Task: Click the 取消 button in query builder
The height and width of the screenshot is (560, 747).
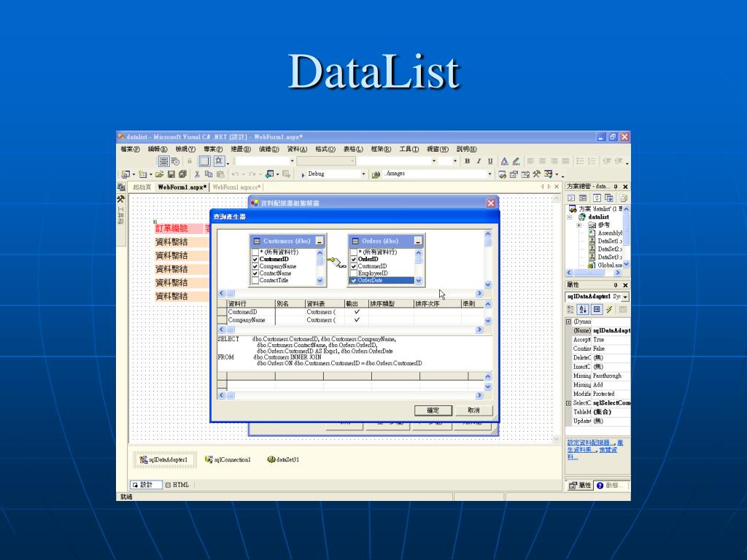Action: [473, 410]
